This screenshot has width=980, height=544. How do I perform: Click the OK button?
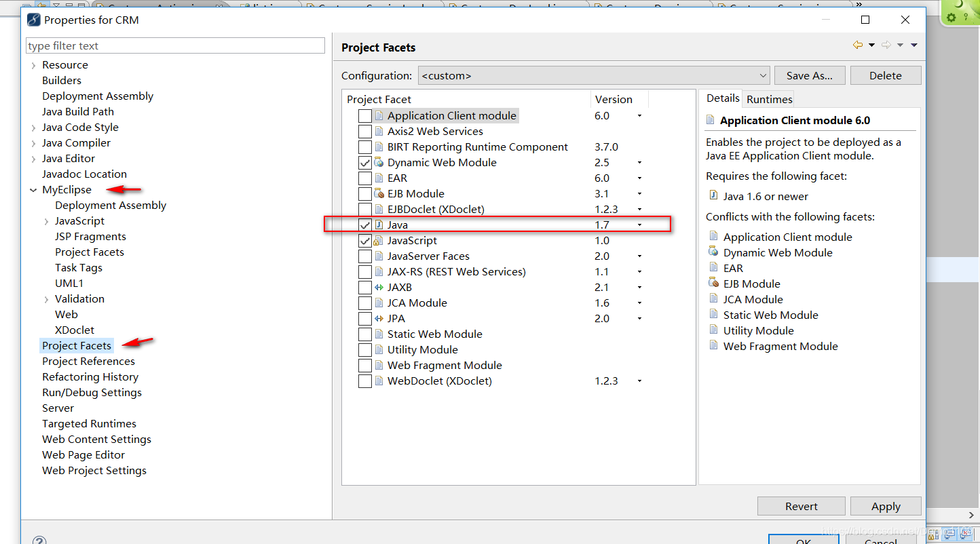(x=804, y=539)
